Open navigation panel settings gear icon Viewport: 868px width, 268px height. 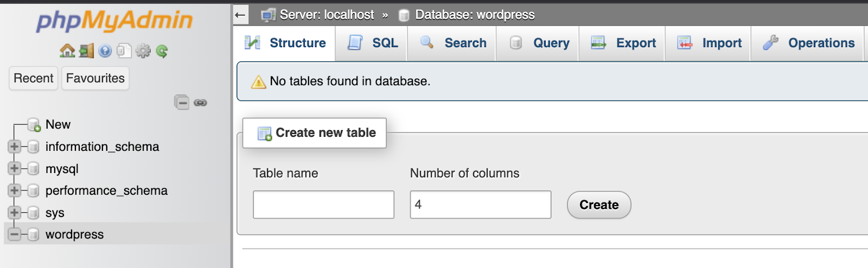143,51
